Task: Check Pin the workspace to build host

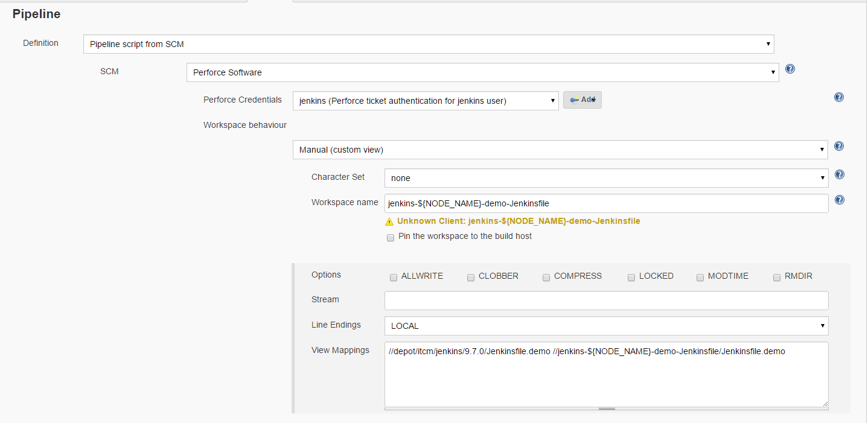Action: [391, 238]
